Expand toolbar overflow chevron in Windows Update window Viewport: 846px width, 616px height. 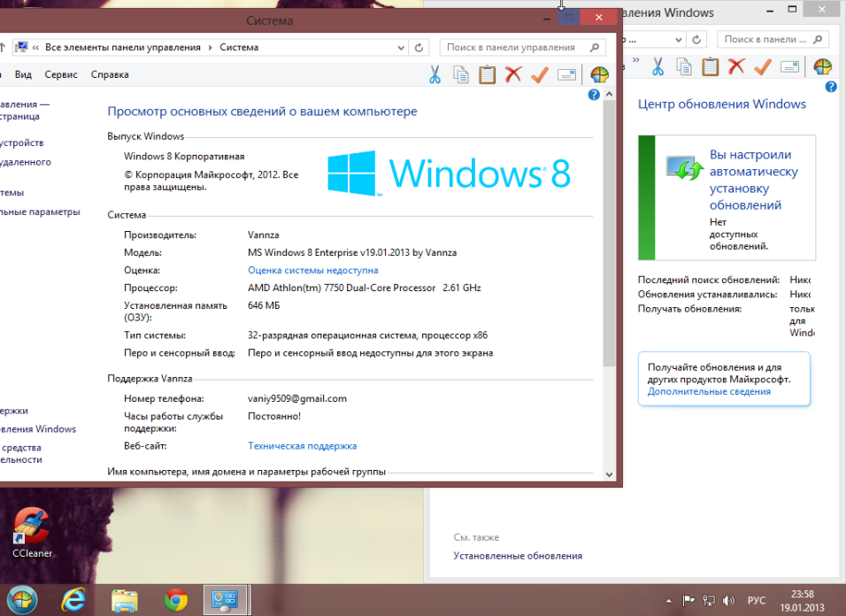pyautogui.click(x=635, y=60)
